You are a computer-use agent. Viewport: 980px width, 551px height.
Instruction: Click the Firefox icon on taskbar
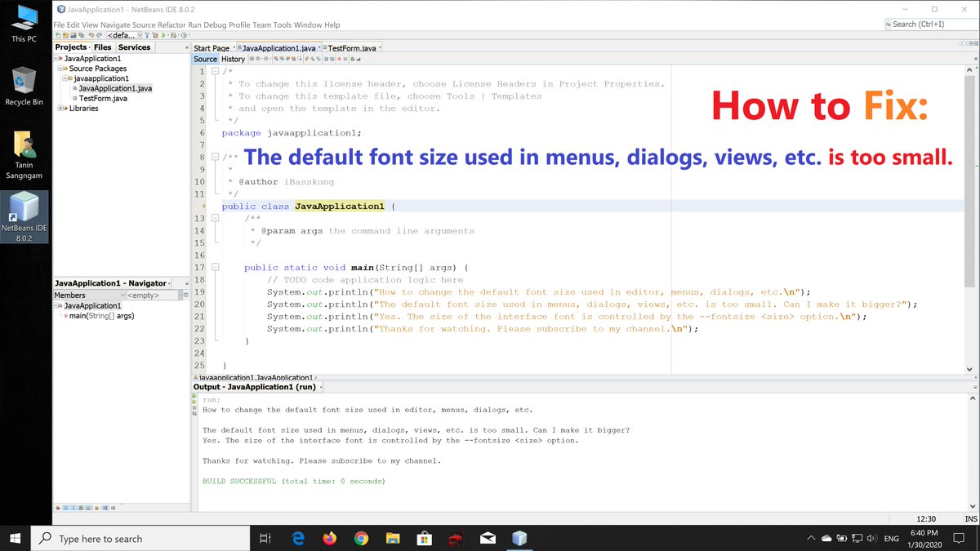[329, 539]
